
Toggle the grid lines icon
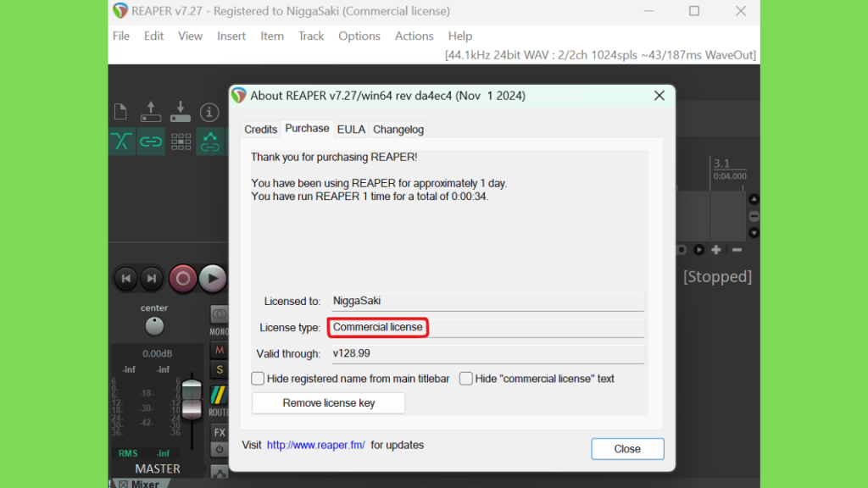(x=181, y=141)
